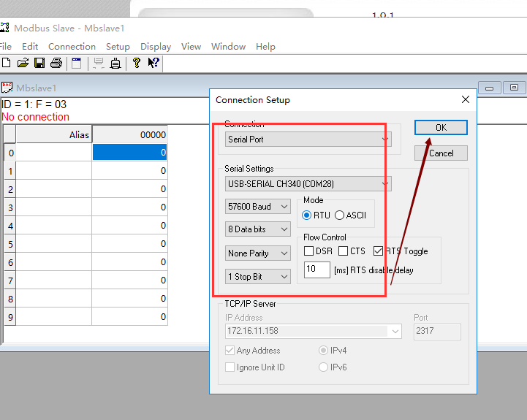Click the yellow question mark About icon
The image size is (527, 420).
[136, 64]
